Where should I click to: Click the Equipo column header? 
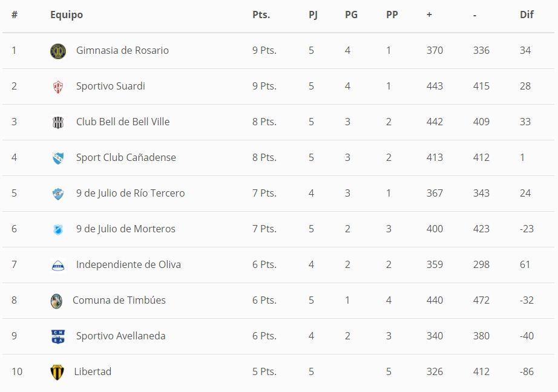tap(67, 15)
